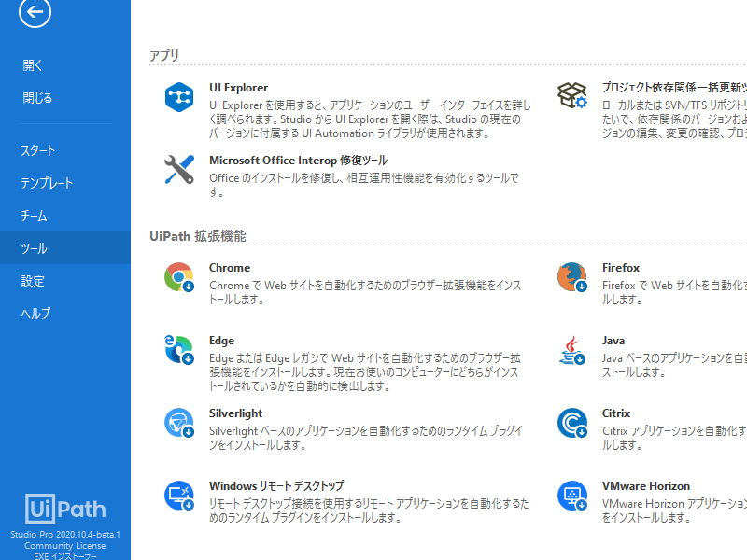Open the UI Explorer hexagon icon
The image size is (747, 560).
click(x=179, y=97)
